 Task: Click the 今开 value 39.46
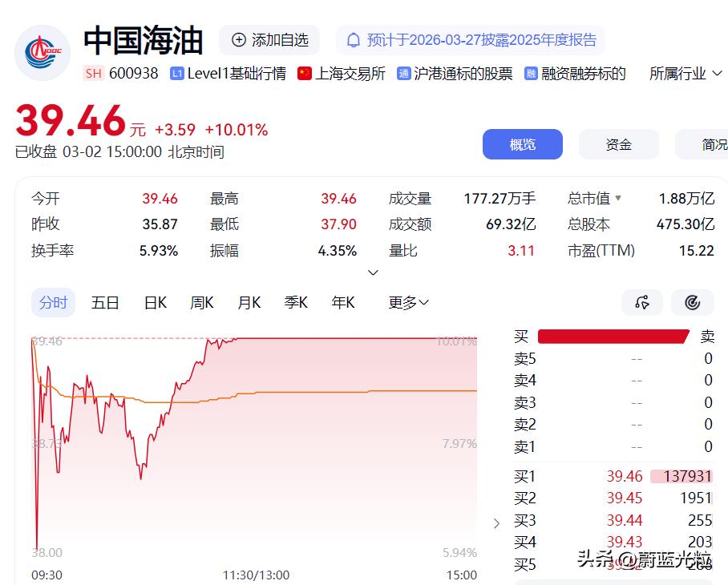click(x=160, y=199)
